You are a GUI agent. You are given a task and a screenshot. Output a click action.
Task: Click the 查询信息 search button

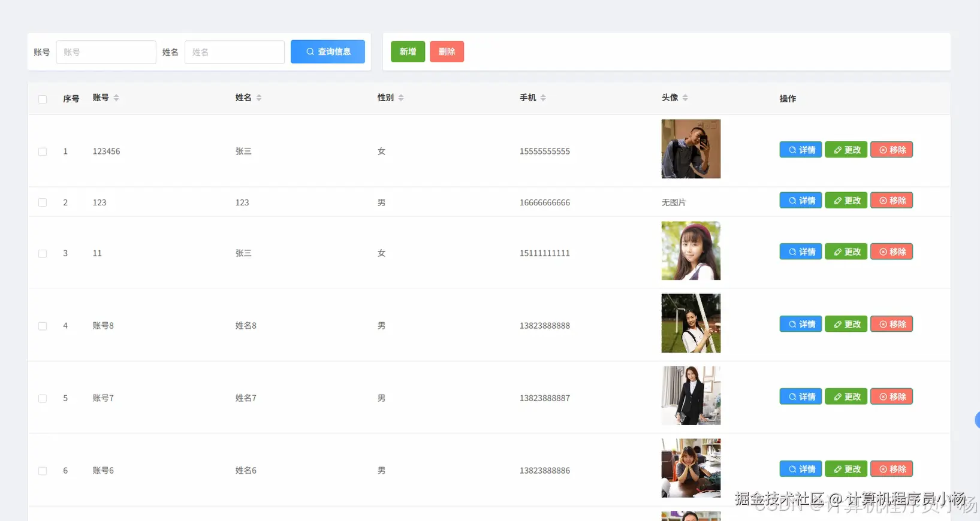click(x=328, y=52)
